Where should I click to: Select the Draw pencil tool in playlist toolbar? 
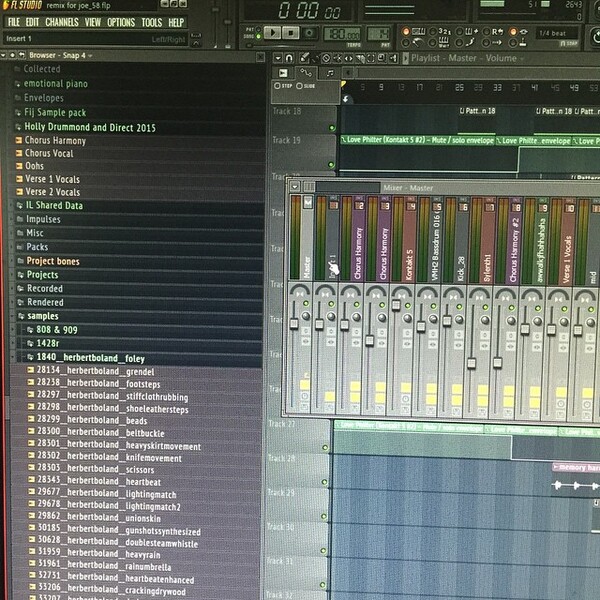(304, 58)
